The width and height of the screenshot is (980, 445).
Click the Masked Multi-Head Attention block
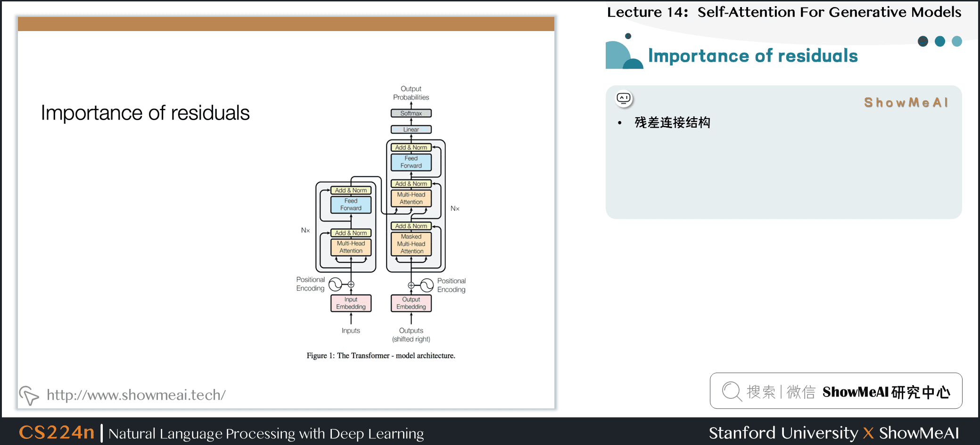click(411, 244)
